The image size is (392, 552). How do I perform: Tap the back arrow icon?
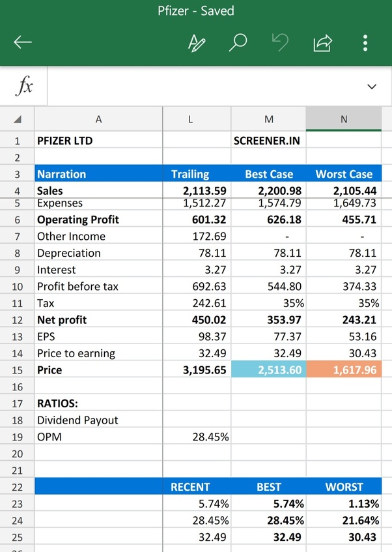[23, 42]
